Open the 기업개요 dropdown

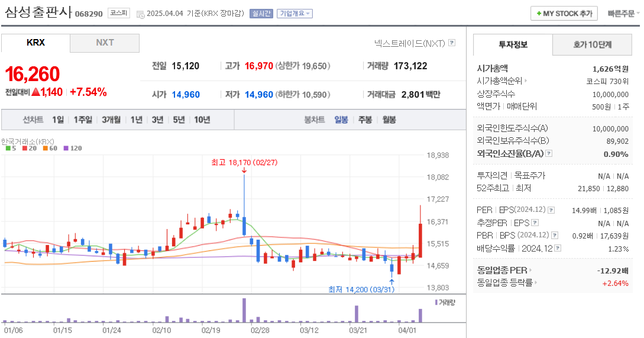point(295,14)
